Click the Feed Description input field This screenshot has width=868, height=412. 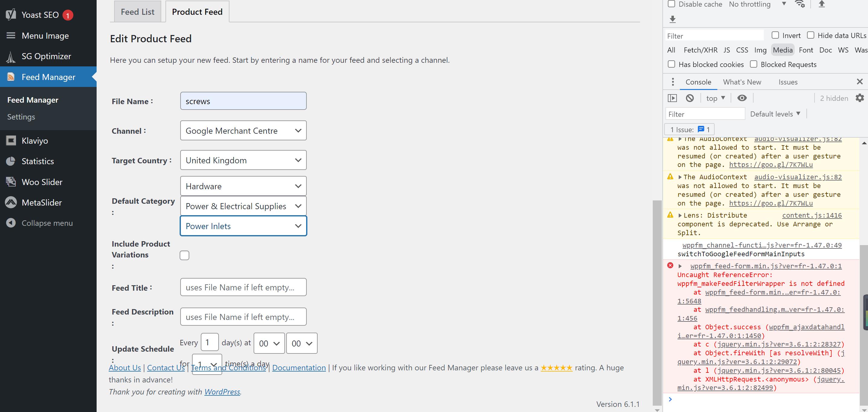tap(243, 317)
